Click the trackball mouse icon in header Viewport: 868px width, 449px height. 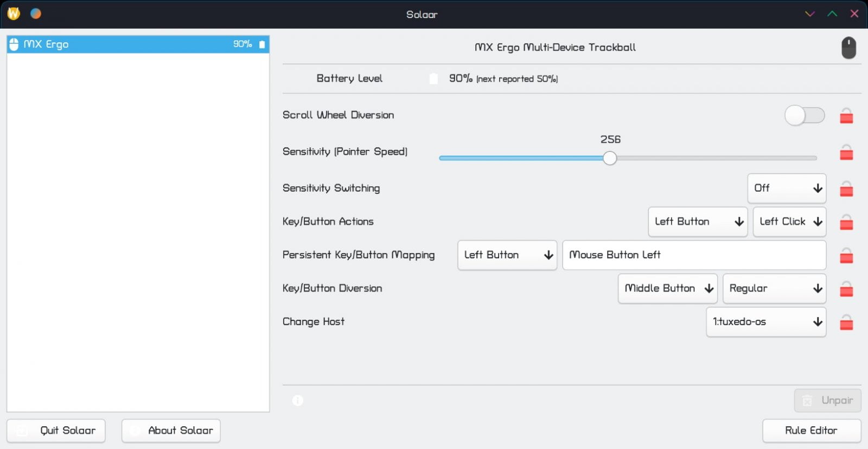point(848,48)
